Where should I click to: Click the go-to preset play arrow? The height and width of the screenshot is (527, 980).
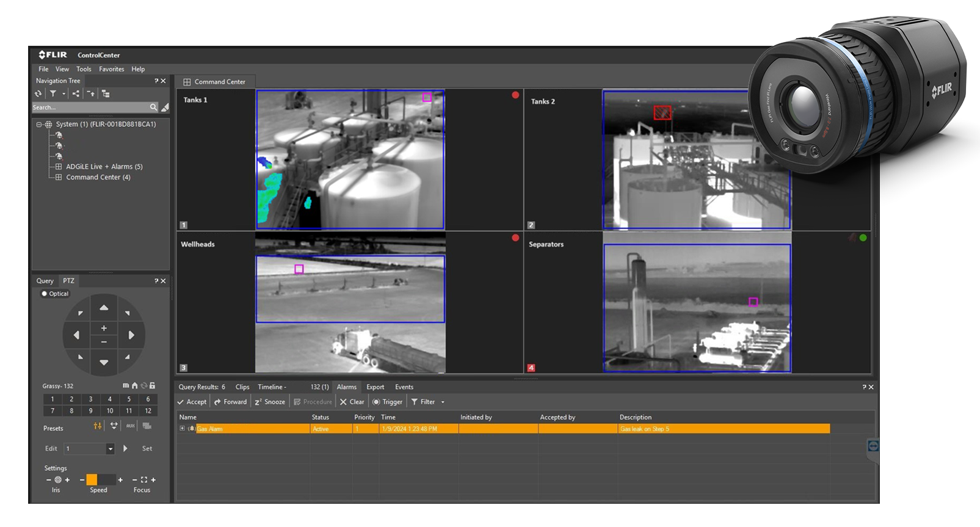[x=126, y=448]
